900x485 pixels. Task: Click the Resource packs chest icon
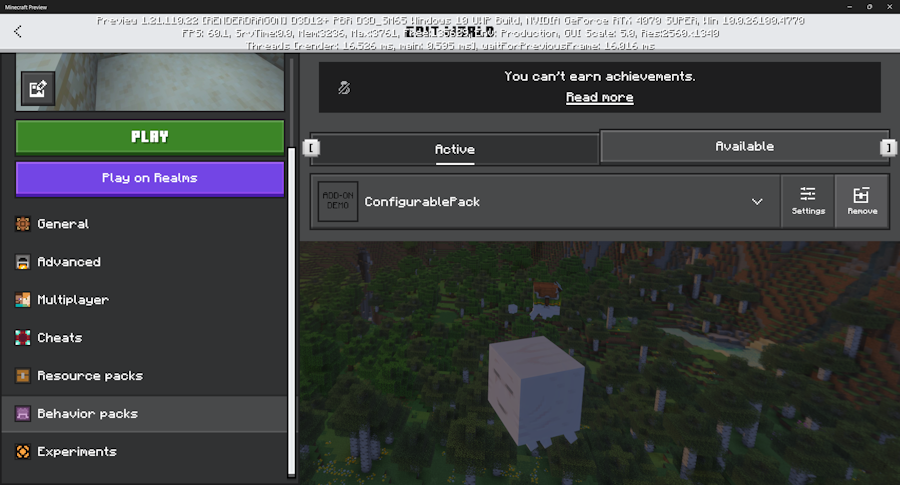point(22,375)
